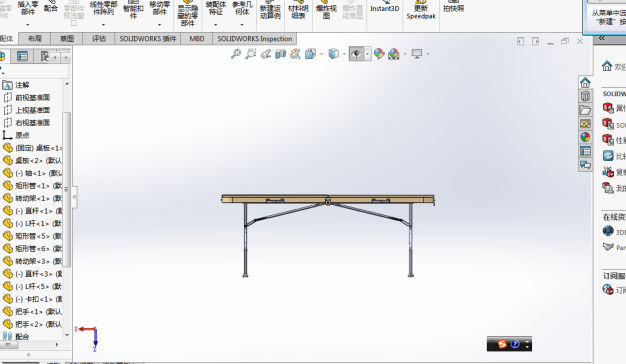Click the 更新 Speedpak button
The height and width of the screenshot is (364, 626).
click(x=421, y=10)
